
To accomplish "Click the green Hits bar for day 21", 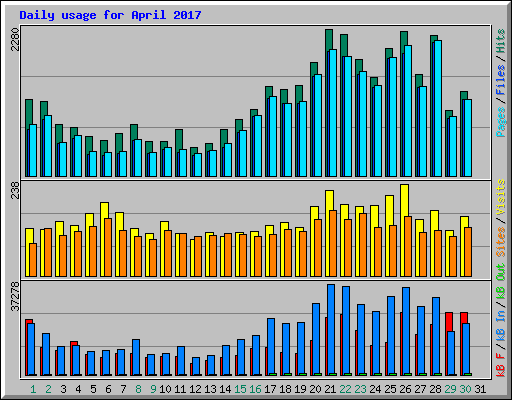I will pos(329,39).
